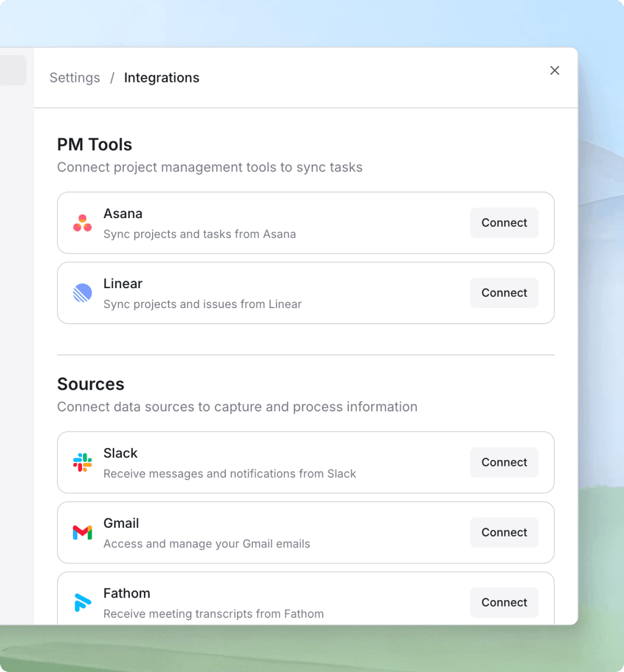
Task: Connect the Asana integration
Action: pos(504,223)
